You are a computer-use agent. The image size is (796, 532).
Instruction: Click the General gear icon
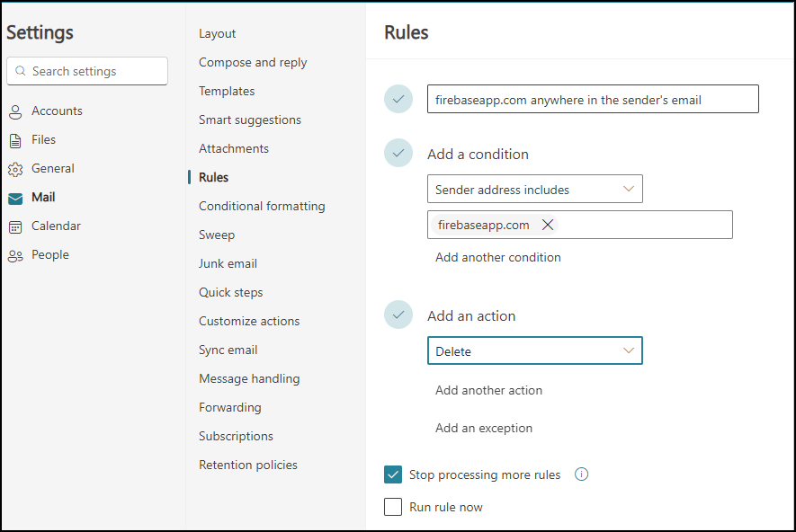15,169
